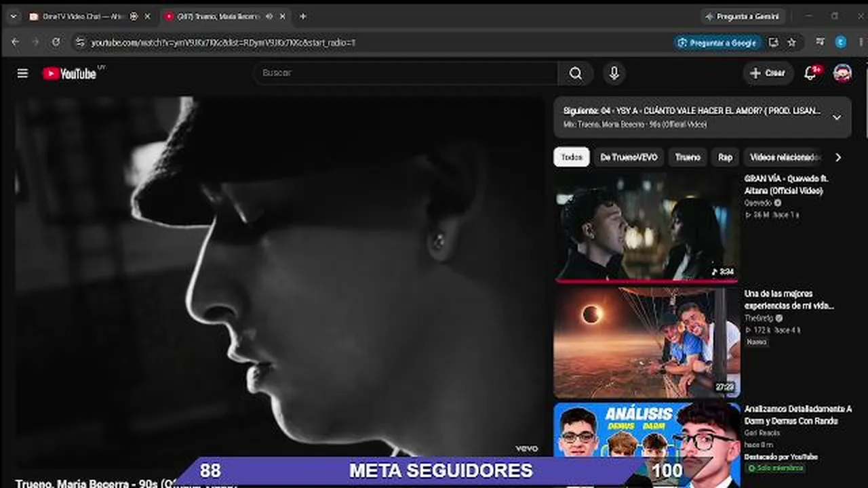Viewport: 868px width, 488px height.
Task: Click the YouTube search magnifier button
Action: pyautogui.click(x=576, y=73)
